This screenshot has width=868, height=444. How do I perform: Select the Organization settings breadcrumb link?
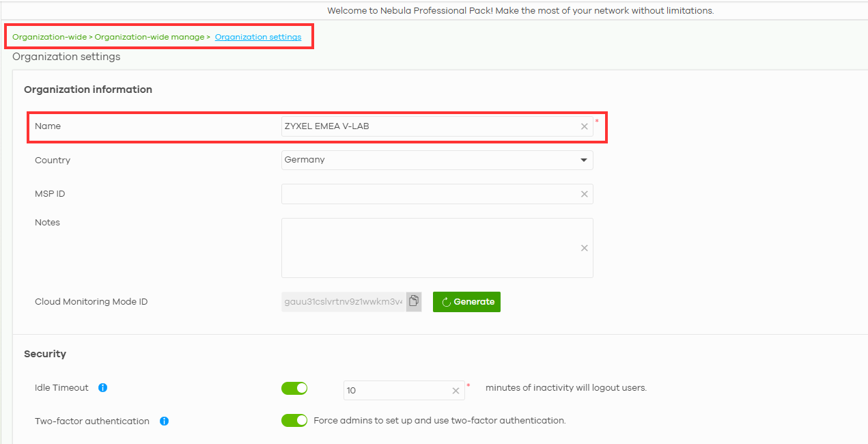[x=258, y=36]
